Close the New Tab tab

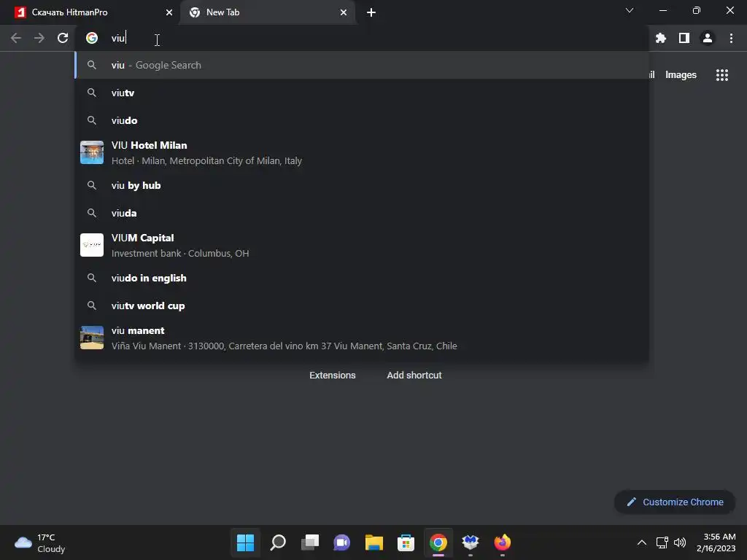(344, 12)
